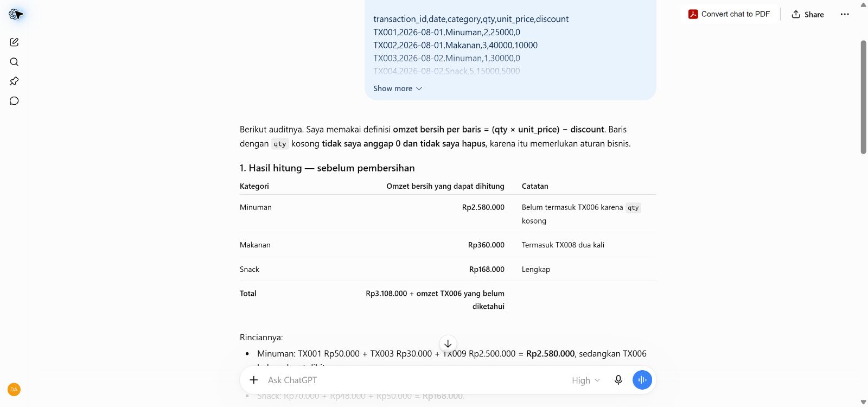Select the Total row label
This screenshot has height=407, width=868.
[x=248, y=294]
